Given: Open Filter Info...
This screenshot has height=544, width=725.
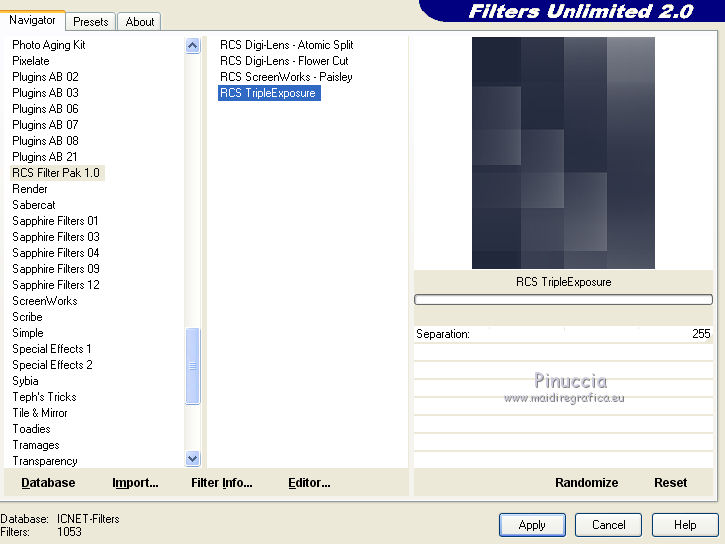Looking at the screenshot, I should [x=221, y=483].
